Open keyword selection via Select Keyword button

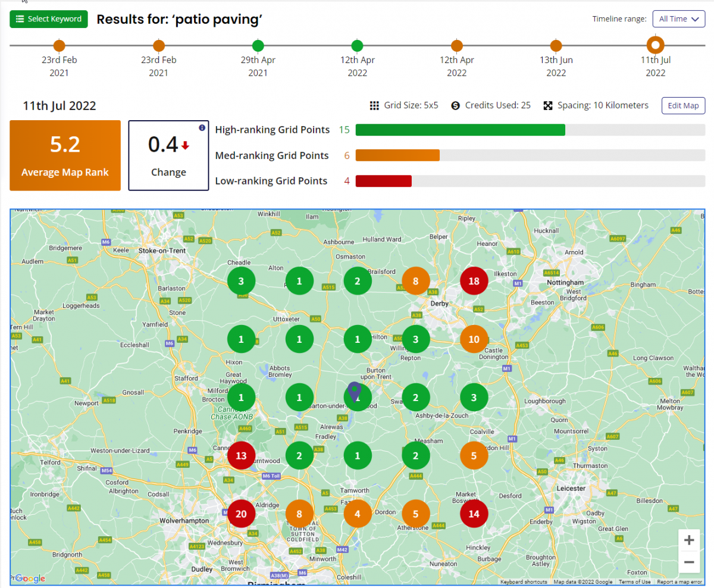click(48, 18)
